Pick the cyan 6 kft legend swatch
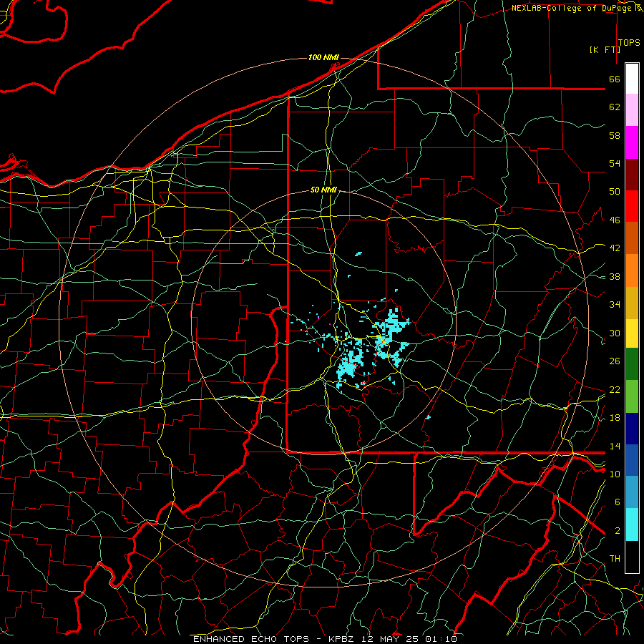 [632, 525]
